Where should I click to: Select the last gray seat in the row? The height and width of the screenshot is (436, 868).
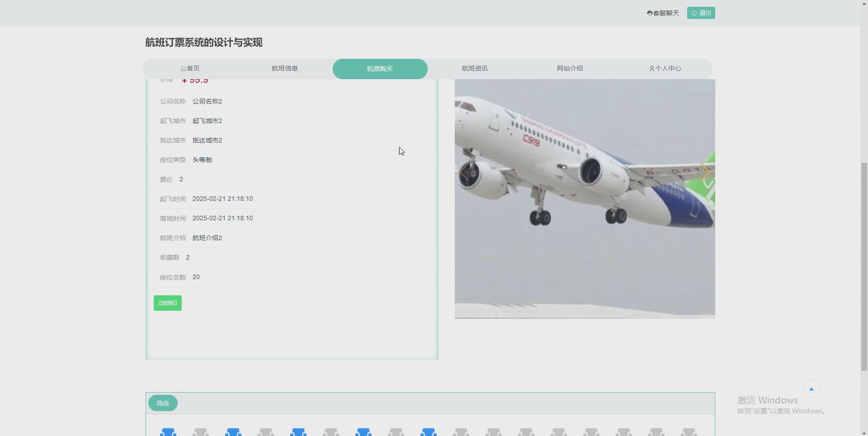[689, 432]
